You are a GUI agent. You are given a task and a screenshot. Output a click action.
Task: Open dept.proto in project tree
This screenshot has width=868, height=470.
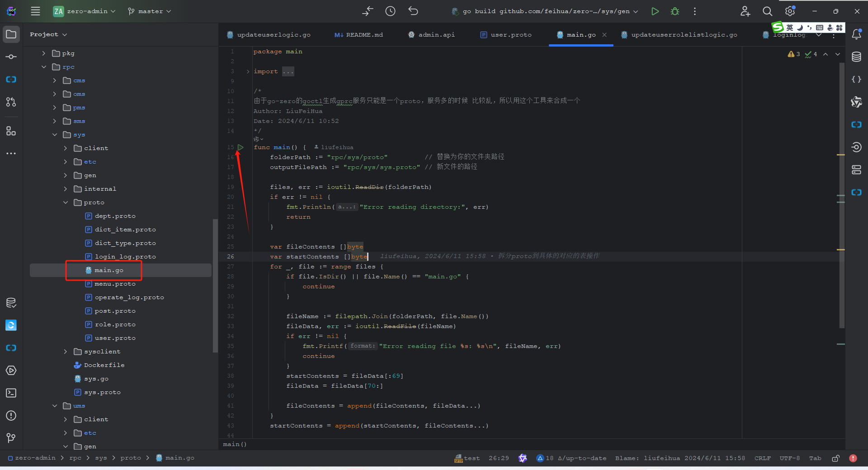pos(115,216)
